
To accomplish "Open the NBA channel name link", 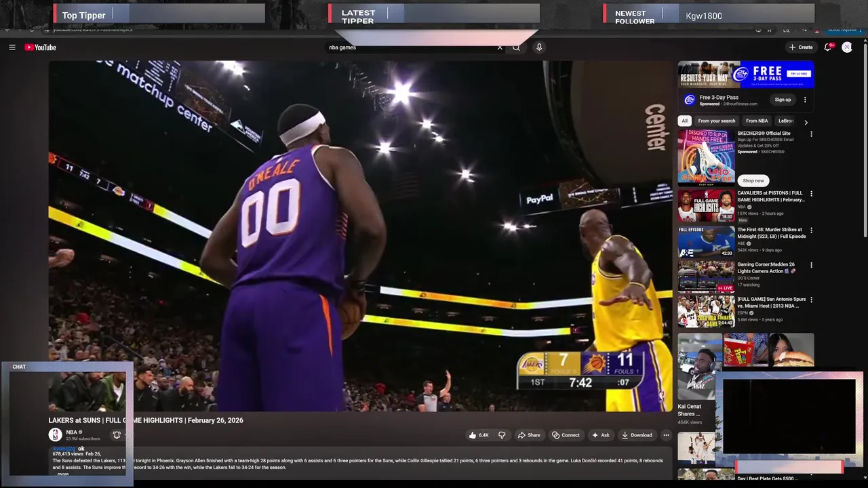I will 71,432.
